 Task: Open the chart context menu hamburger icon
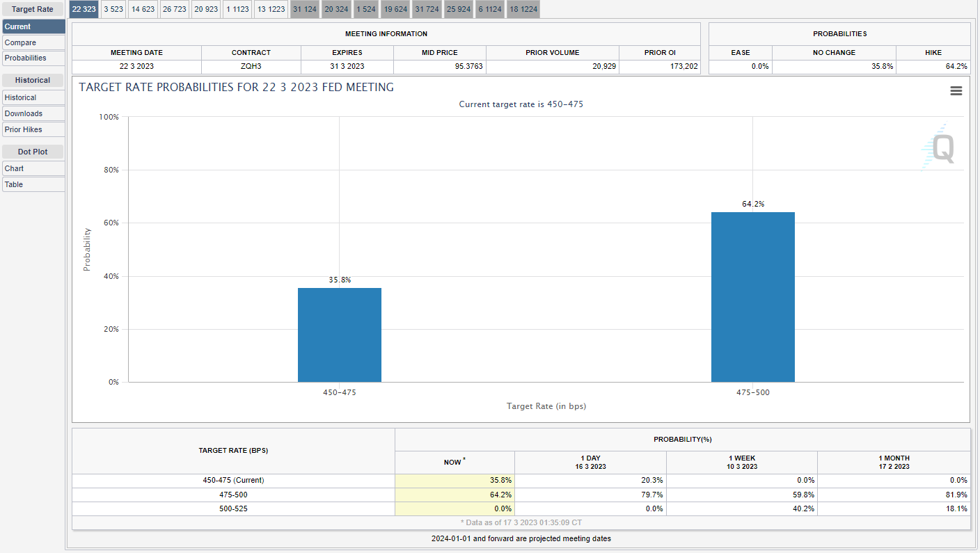point(956,91)
